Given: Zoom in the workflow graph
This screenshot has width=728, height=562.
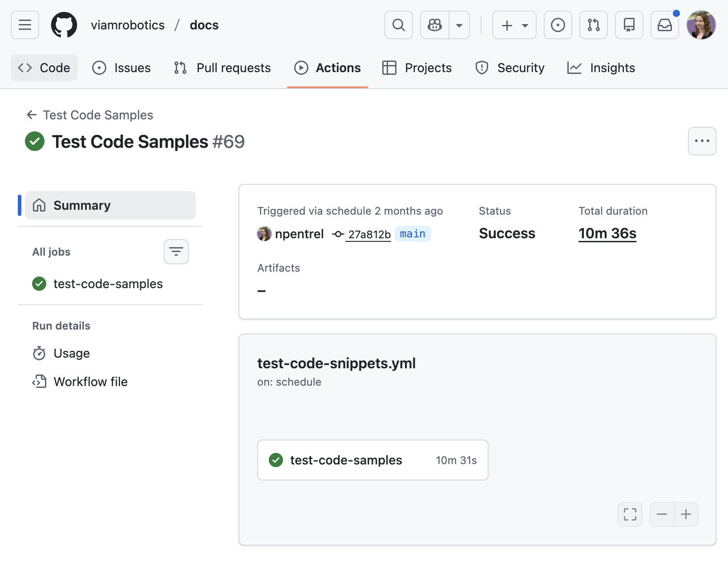Looking at the screenshot, I should tap(686, 514).
